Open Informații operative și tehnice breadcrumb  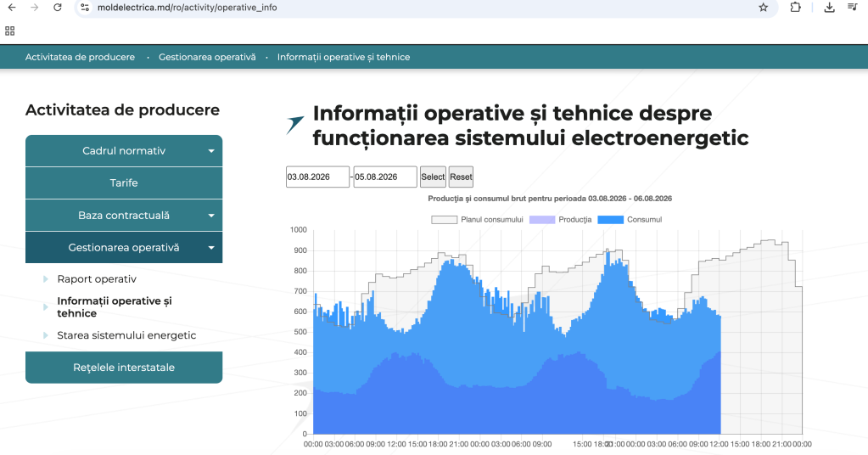tap(344, 57)
